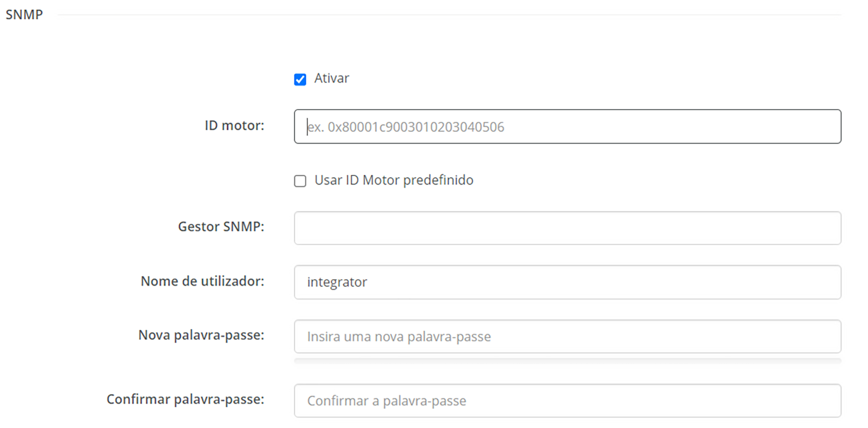Click the SNMP section heading
Image resolution: width=868 pixels, height=428 pixels.
point(24,15)
